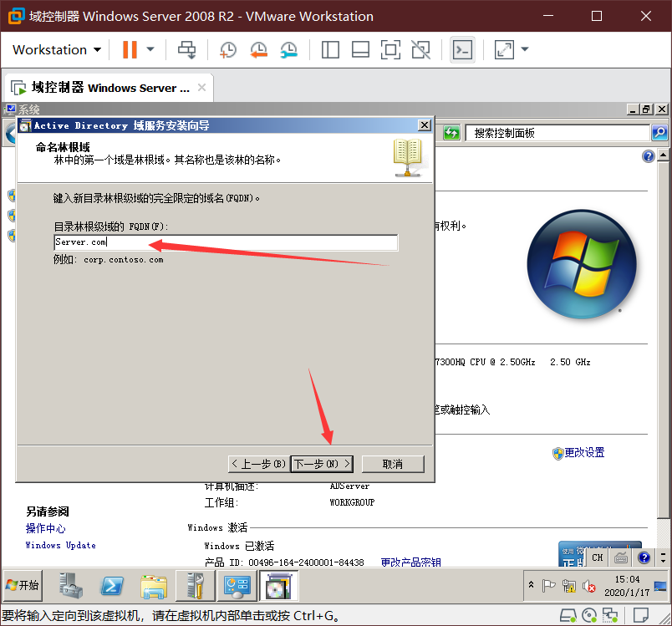Viewport: 672px width, 626px height.
Task: Toggle Unity mode icon
Action: [x=421, y=49]
